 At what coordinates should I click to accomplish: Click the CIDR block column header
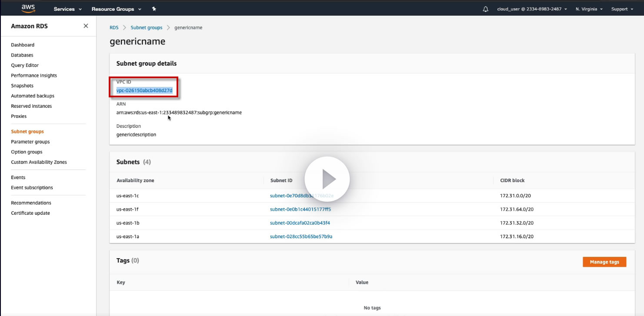[x=512, y=180]
